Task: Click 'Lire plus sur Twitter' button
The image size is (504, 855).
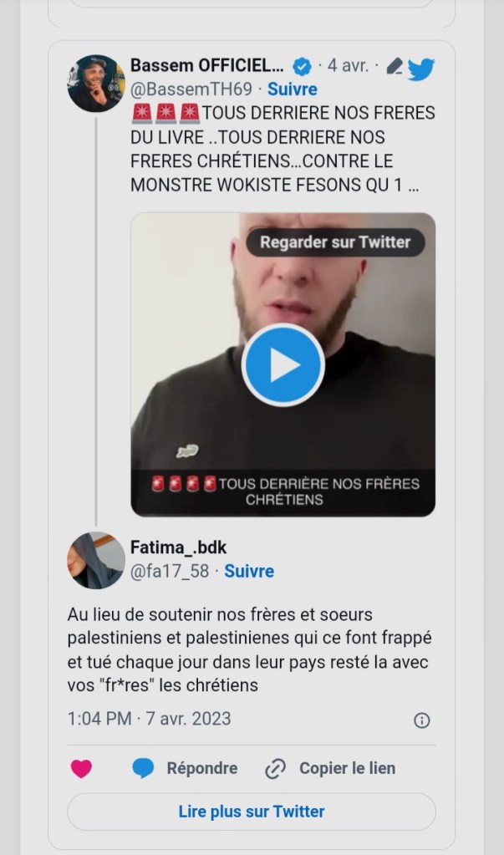Action: coord(252,812)
